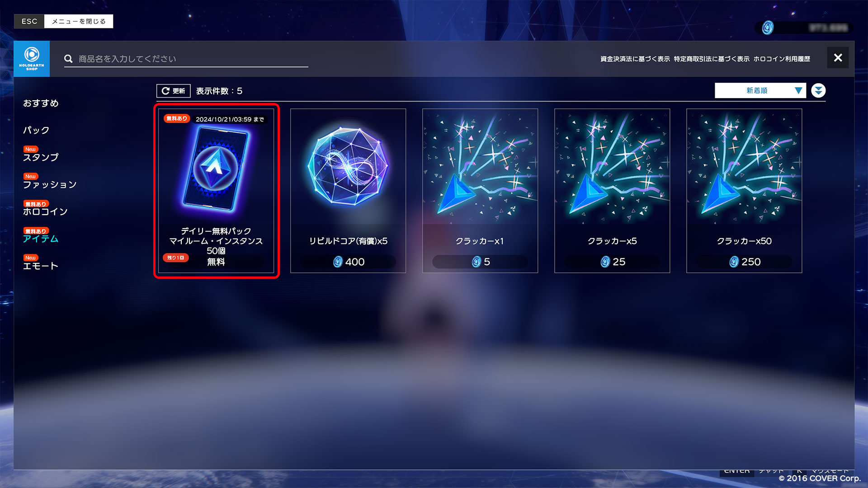Click the 更新 refresh button
This screenshot has height=488, width=868.
174,91
